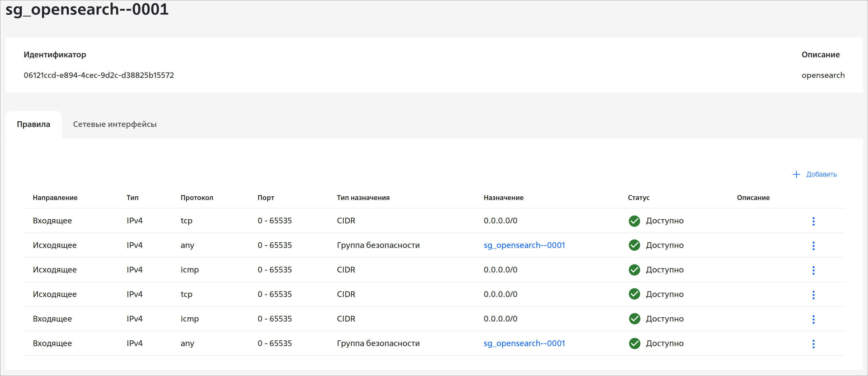Click the Описание table column header
Screen dimensions: 868x376
(x=753, y=198)
